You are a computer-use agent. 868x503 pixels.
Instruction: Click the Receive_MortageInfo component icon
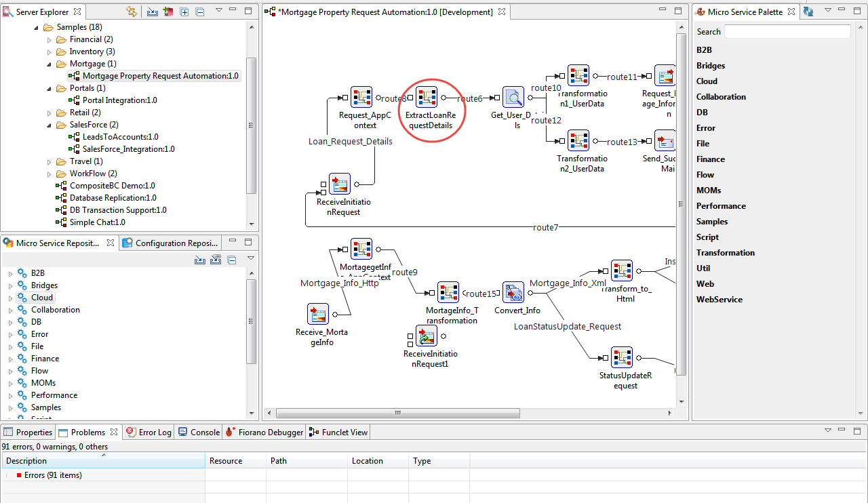318,315
